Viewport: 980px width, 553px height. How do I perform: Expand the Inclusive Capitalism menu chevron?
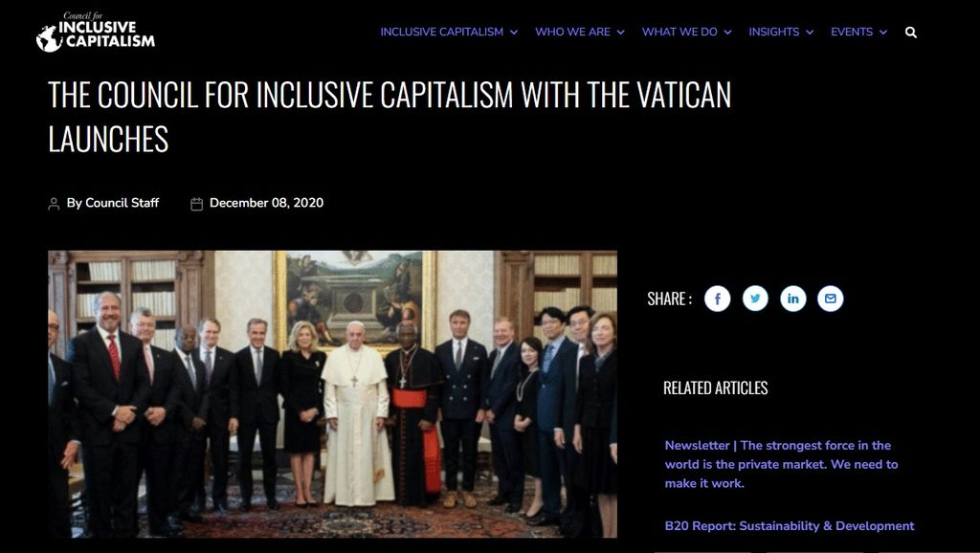(x=514, y=33)
